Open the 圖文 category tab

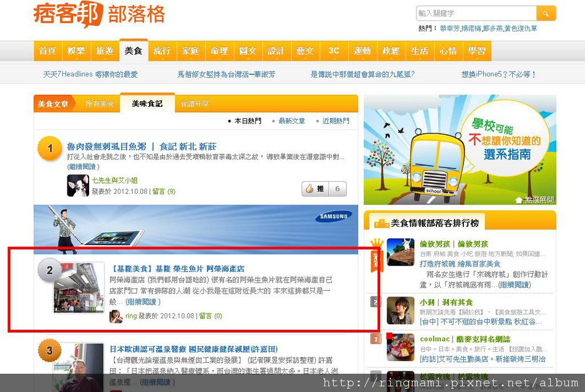[x=248, y=51]
